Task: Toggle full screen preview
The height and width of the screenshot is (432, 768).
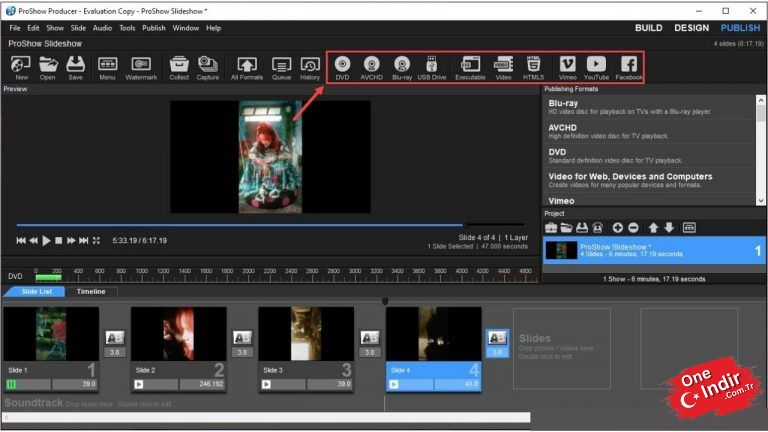Action: point(96,240)
